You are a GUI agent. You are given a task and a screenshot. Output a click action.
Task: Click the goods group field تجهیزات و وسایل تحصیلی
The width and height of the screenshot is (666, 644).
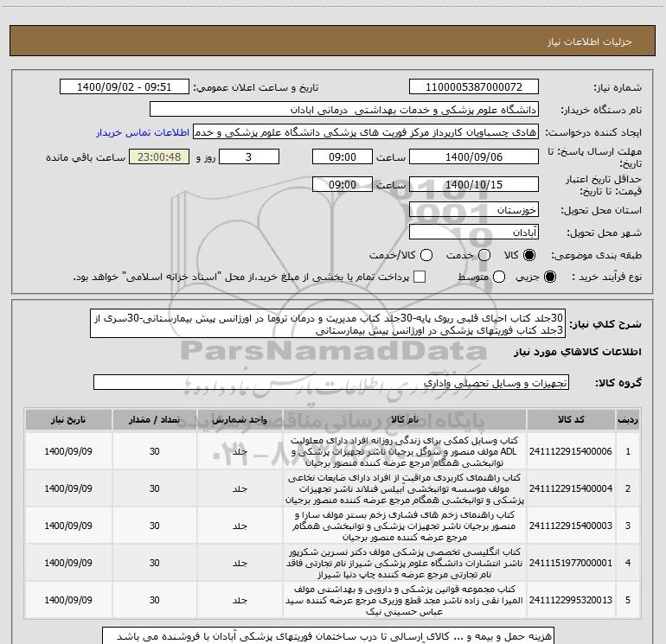331,382
